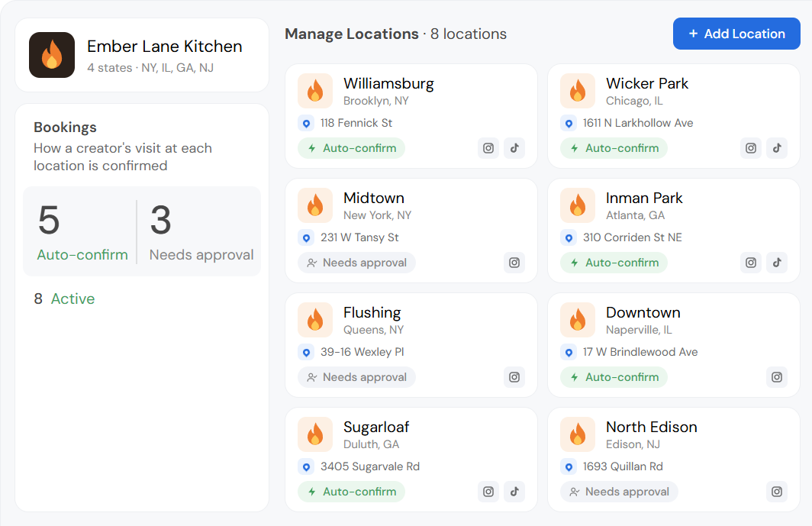Click the 17 W Brindlewood Ave address
This screenshot has width=812, height=526.
click(x=640, y=353)
